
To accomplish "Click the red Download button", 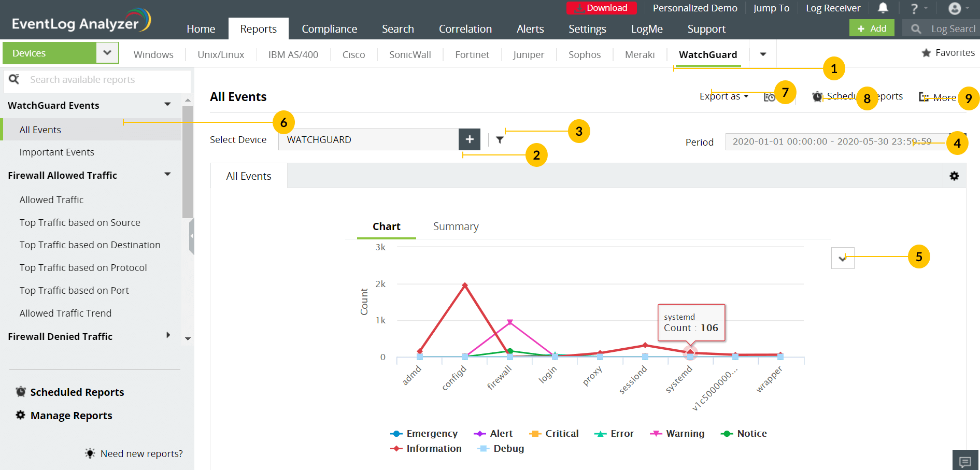I will pos(602,8).
